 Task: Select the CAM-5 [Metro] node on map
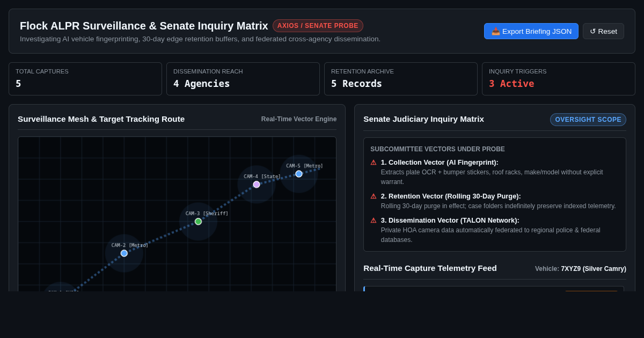click(299, 174)
